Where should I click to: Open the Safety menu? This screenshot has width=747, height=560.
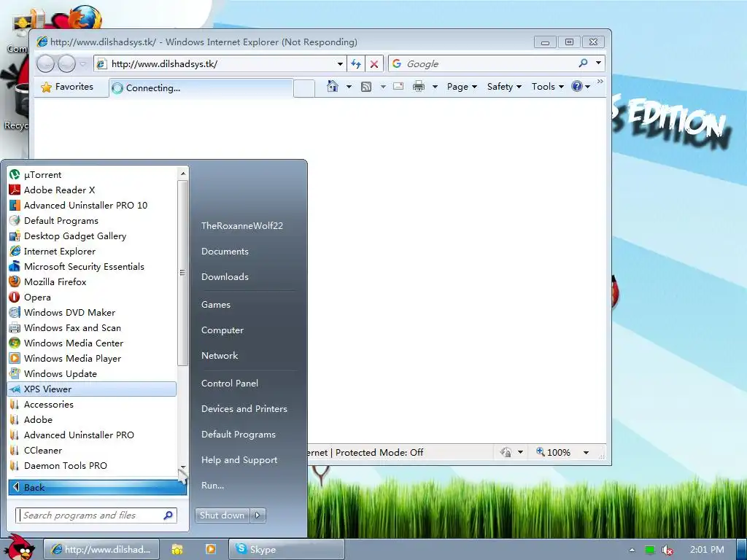coord(504,87)
